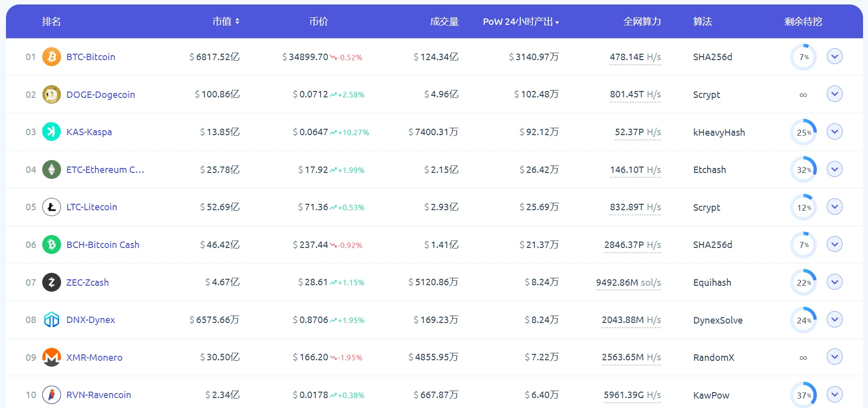Viewport: 868px width, 408px height.
Task: Click the 剩余待挖 column header
Action: (803, 21)
